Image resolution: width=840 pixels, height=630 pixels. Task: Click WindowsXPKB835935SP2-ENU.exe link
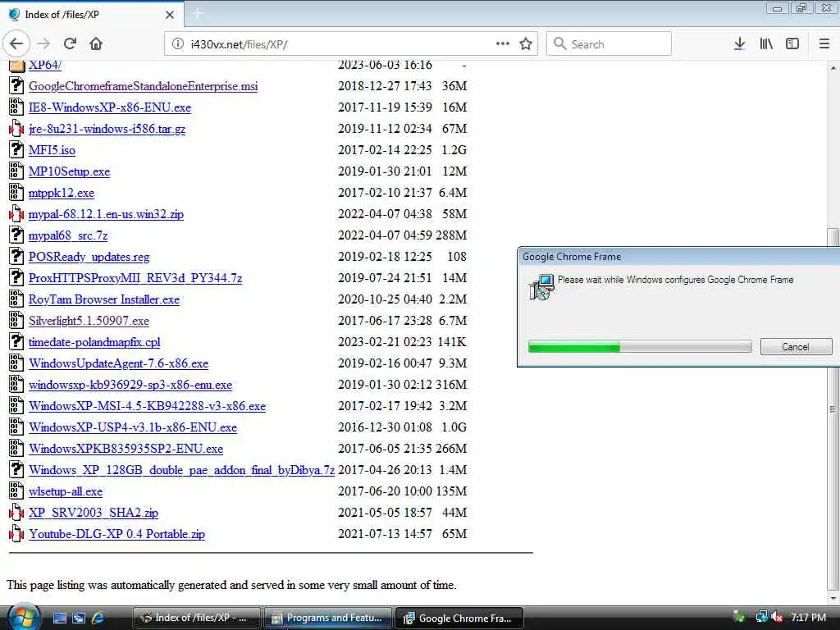pyautogui.click(x=126, y=449)
